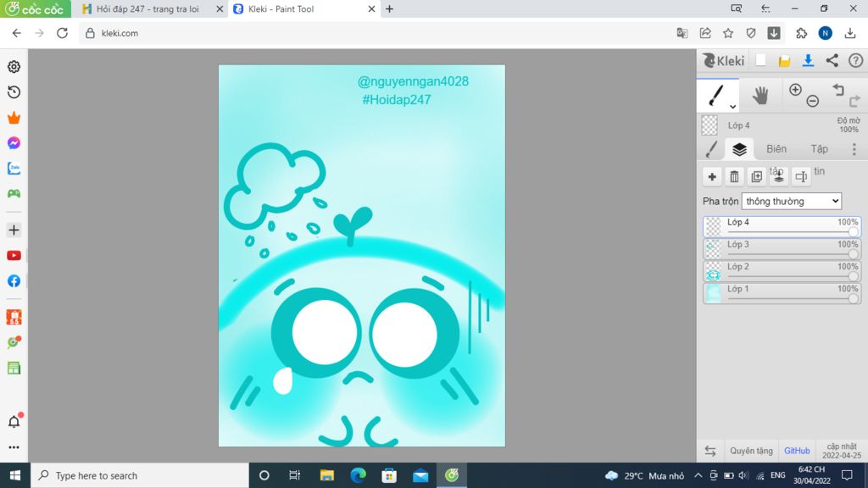Screen dimensions: 868x488
Task: Click the cập nhật 2022-04-25 update note
Action: [x=842, y=451]
